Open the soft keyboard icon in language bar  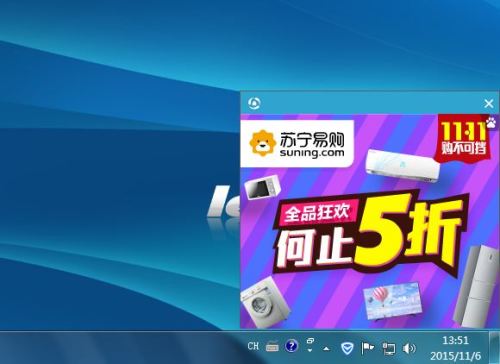pyautogui.click(x=272, y=347)
